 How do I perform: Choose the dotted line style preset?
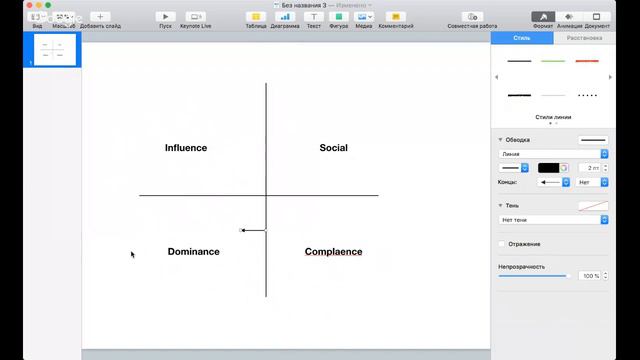coord(587,96)
